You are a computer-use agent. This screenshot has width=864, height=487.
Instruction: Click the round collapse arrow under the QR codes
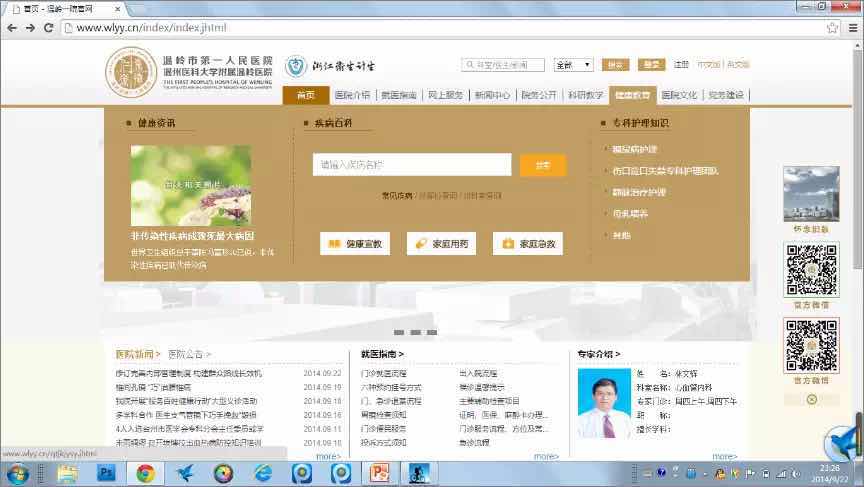coord(811,399)
